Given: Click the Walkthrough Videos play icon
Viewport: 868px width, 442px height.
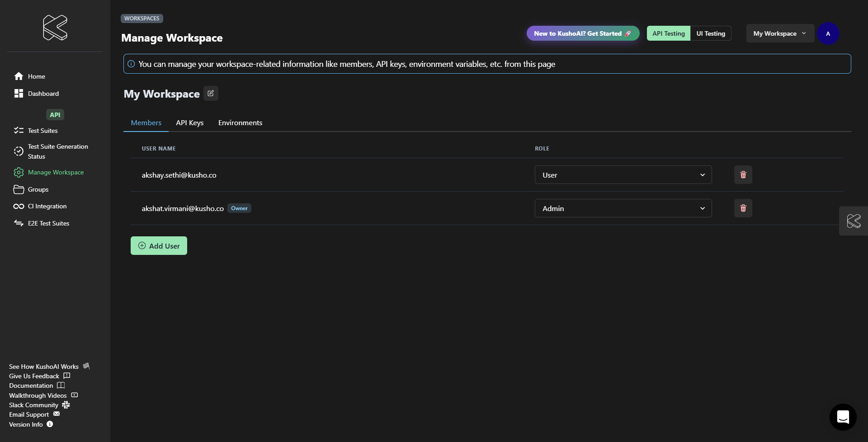Looking at the screenshot, I should [75, 395].
